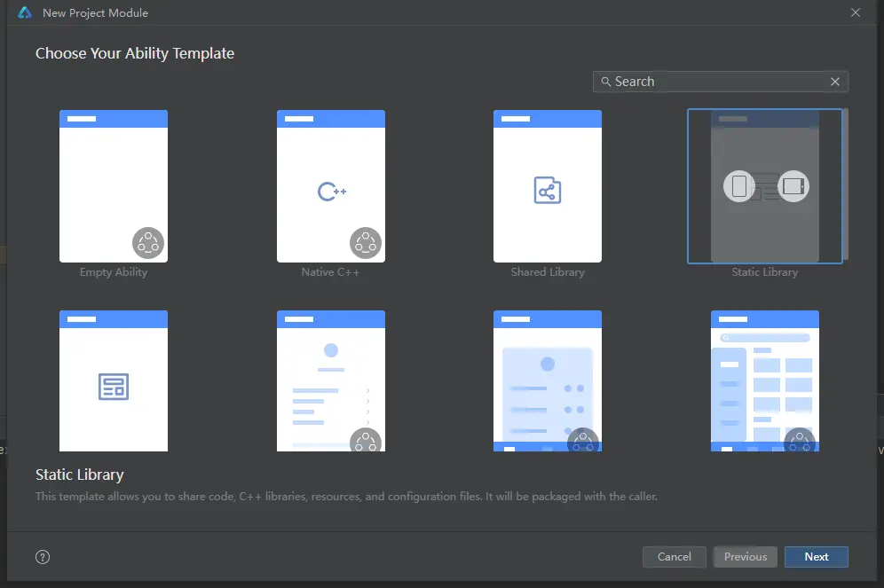The height and width of the screenshot is (588, 884).
Task: Choose the profile card template with bottom bar
Action: [x=548, y=380]
